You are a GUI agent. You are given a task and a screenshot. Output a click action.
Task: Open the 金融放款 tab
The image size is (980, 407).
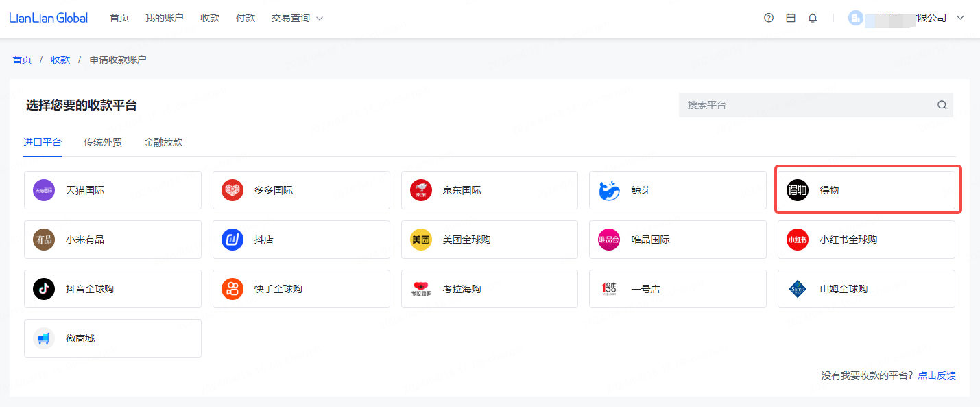(163, 142)
